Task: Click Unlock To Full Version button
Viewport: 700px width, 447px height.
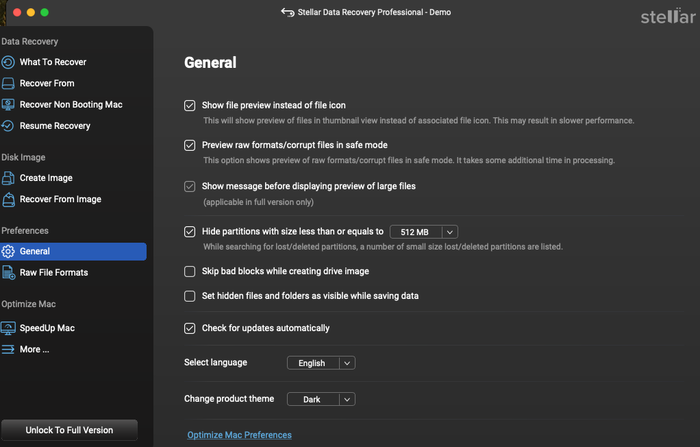Action: 69,430
